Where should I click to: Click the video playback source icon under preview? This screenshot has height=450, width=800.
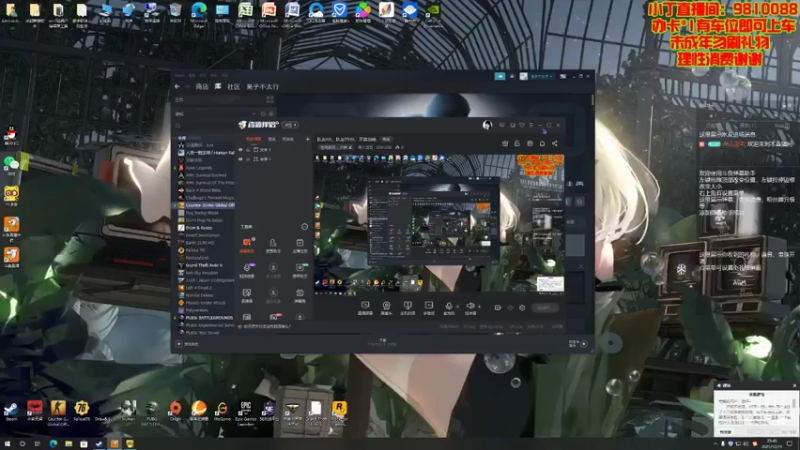pos(429,307)
